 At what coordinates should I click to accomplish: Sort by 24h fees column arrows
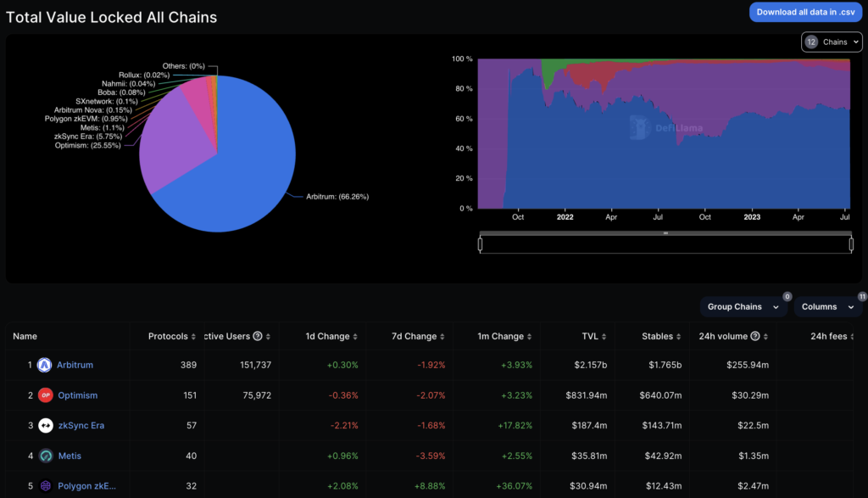pyautogui.click(x=852, y=337)
